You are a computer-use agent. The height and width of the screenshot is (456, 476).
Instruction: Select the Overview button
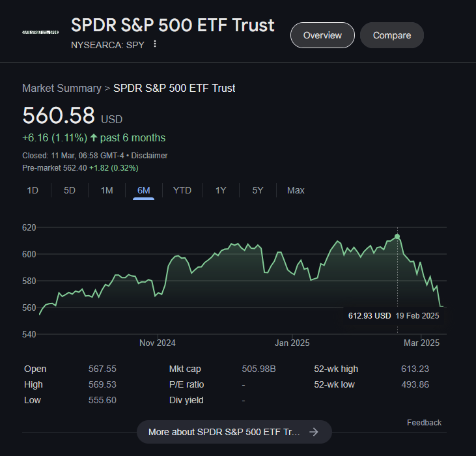click(x=322, y=35)
